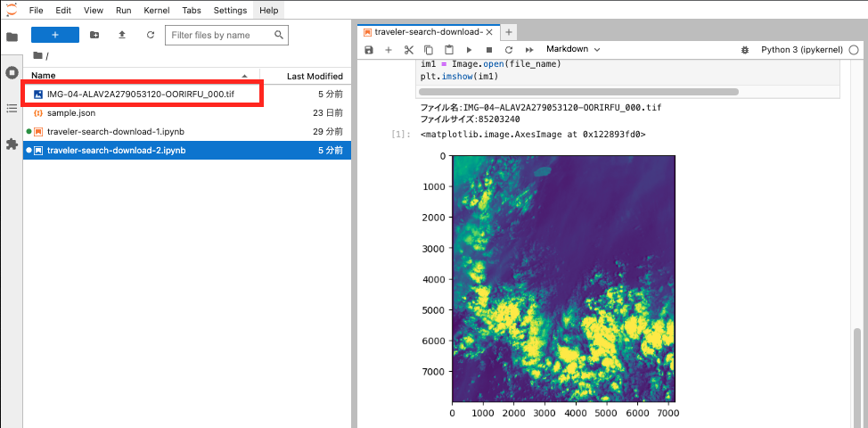This screenshot has width=868, height=428.
Task: Open the Tabs menu
Action: click(x=192, y=10)
